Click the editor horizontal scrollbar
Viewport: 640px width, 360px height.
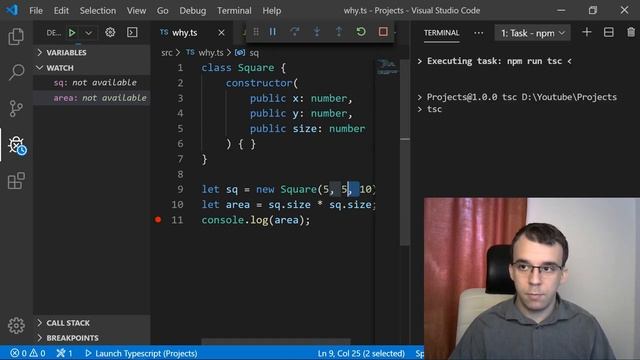coord(276,342)
